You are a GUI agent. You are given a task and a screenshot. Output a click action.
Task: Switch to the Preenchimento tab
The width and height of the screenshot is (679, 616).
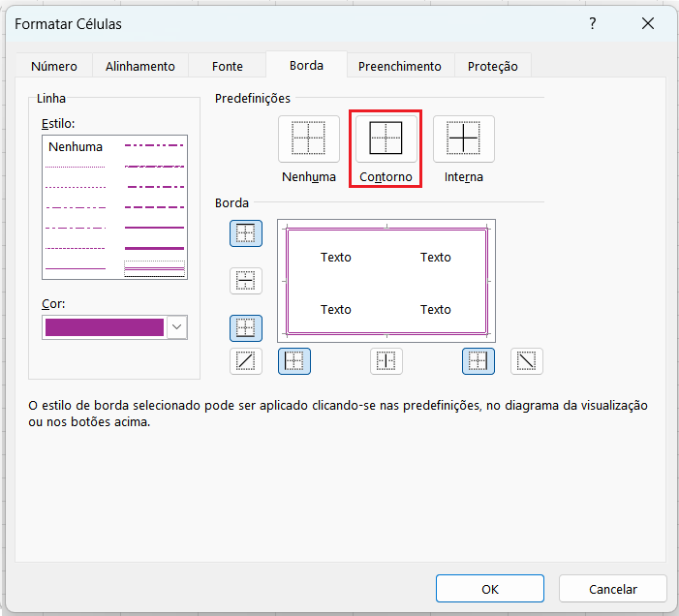[x=399, y=66]
